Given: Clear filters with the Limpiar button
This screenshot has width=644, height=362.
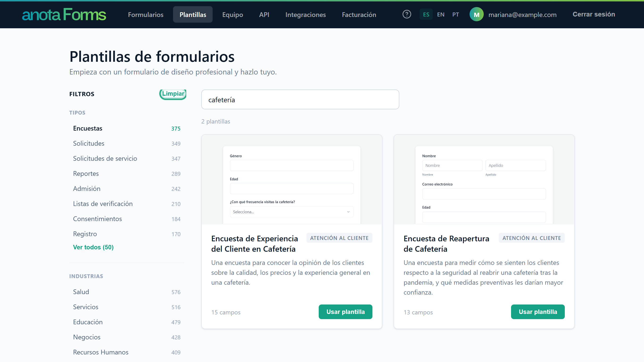Looking at the screenshot, I should 173,94.
